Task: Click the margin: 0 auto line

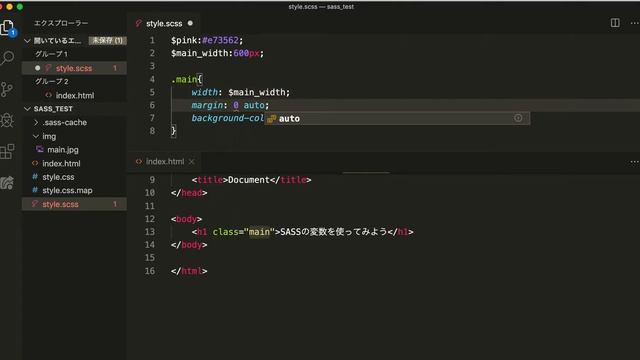Action: click(x=230, y=105)
